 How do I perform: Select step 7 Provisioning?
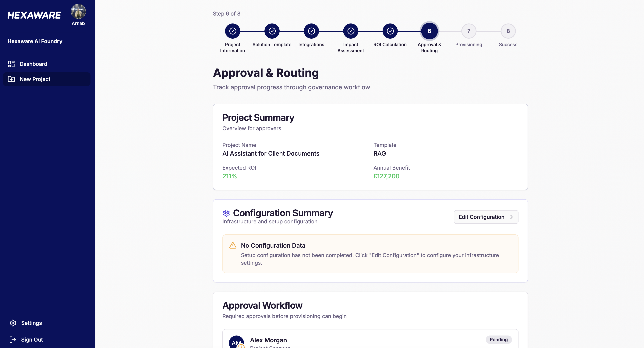(x=469, y=31)
